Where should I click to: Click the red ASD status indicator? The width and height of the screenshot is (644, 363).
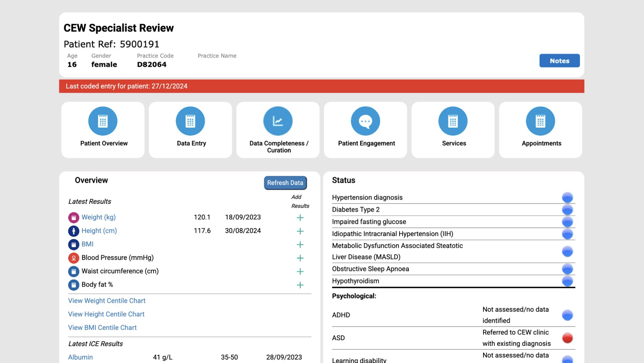click(x=567, y=338)
